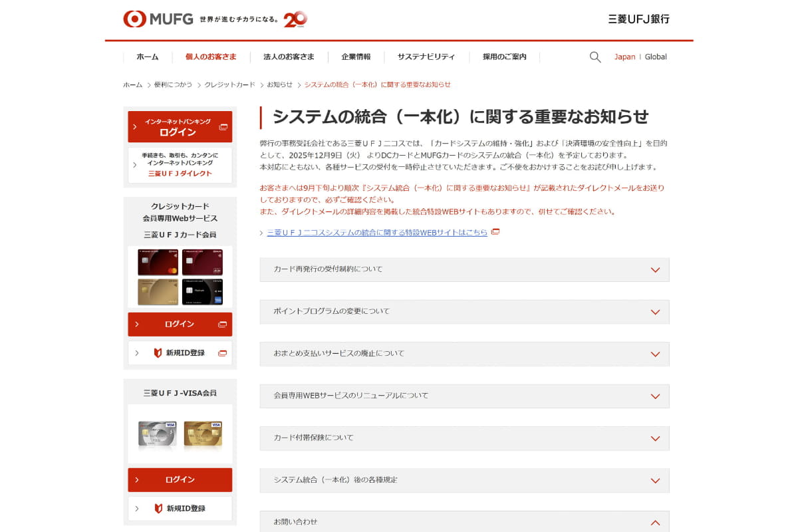Viewport: 798px width, 532px height.
Task: Switch site region to Global
Action: point(656,57)
